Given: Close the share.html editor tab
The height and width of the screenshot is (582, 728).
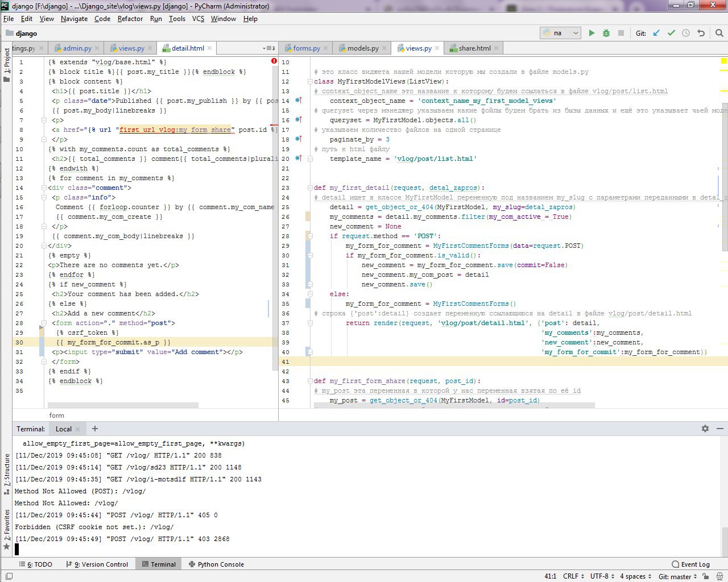Looking at the screenshot, I should (x=496, y=48).
